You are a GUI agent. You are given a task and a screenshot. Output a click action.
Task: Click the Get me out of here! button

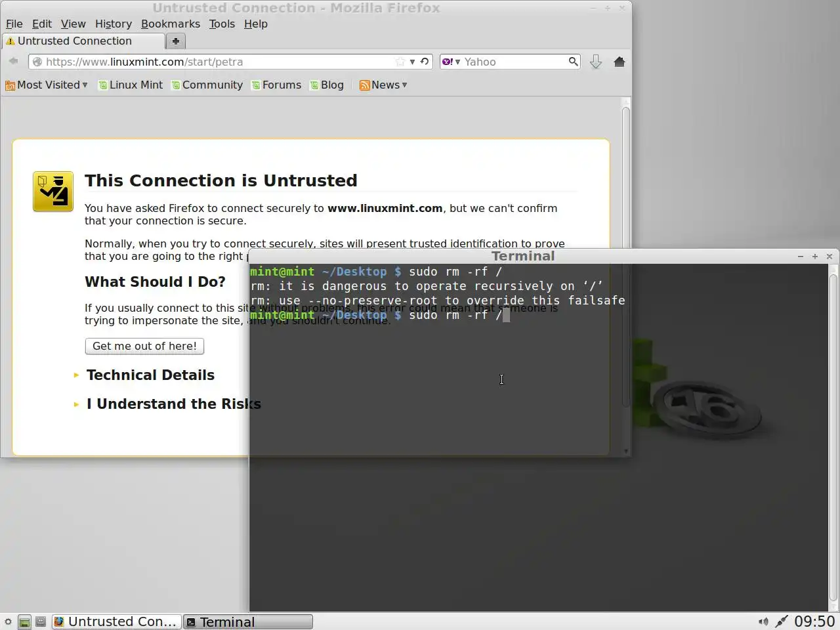[144, 346]
